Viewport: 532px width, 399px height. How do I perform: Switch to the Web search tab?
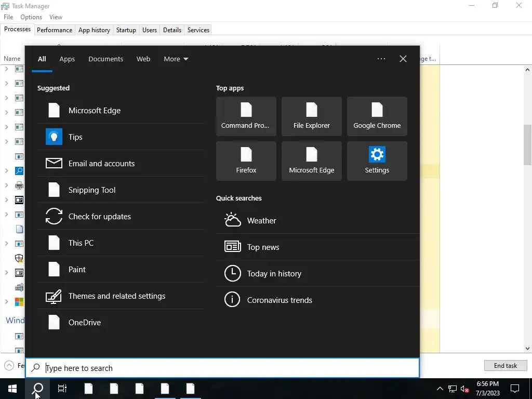tap(143, 59)
